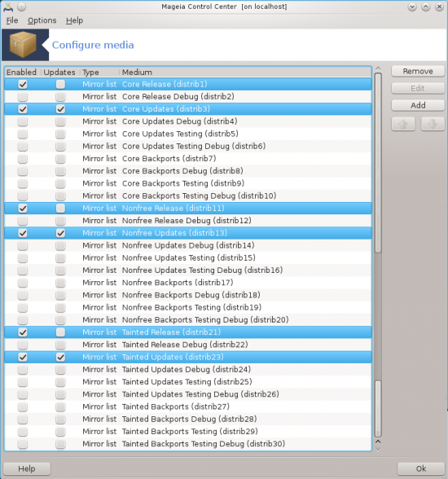Click the lower scrollbar handle near the list bottom
Viewport: 448px width, 479px height.
pyautogui.click(x=378, y=409)
